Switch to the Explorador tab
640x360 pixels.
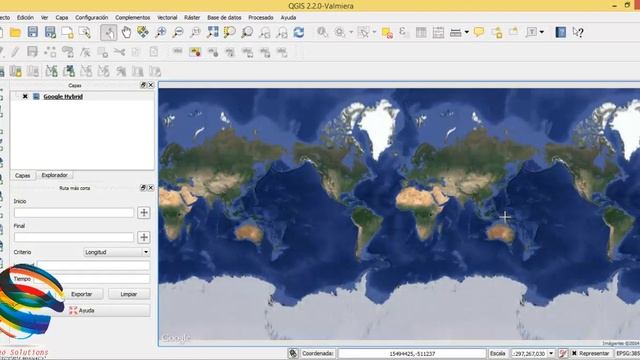pos(54,175)
